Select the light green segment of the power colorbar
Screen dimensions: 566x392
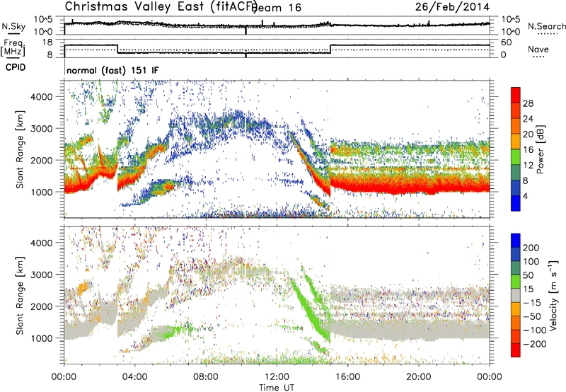(516, 157)
